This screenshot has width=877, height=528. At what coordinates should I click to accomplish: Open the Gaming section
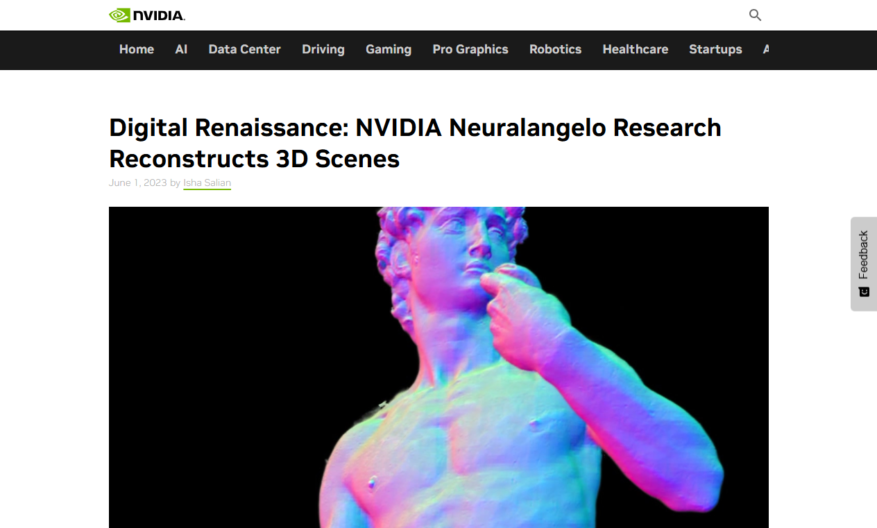(x=388, y=49)
